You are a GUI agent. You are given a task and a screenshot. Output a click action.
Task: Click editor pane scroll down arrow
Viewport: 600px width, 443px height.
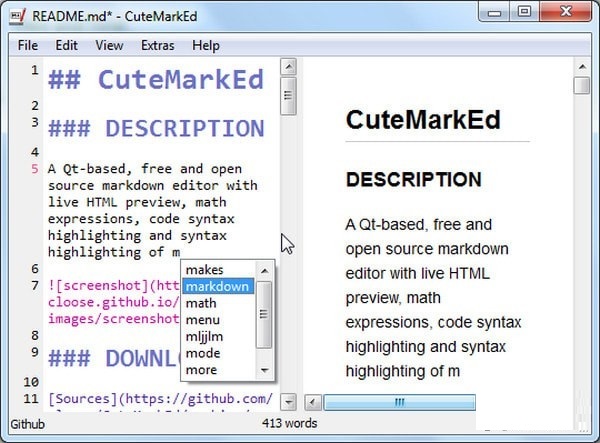[289, 402]
